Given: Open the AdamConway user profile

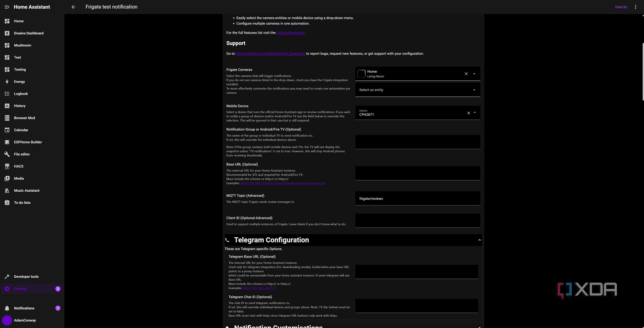Looking at the screenshot, I should pos(32,320).
